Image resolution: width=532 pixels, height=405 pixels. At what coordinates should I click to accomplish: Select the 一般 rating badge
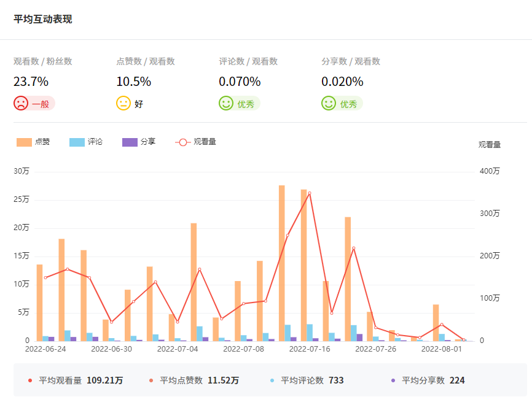pyautogui.click(x=41, y=104)
